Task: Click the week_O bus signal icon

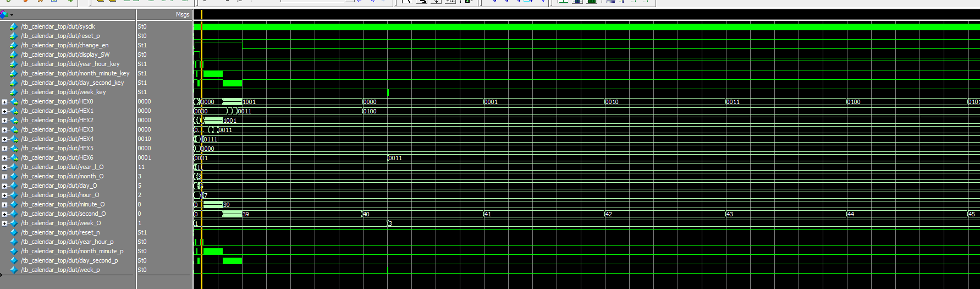Action: coord(14,223)
